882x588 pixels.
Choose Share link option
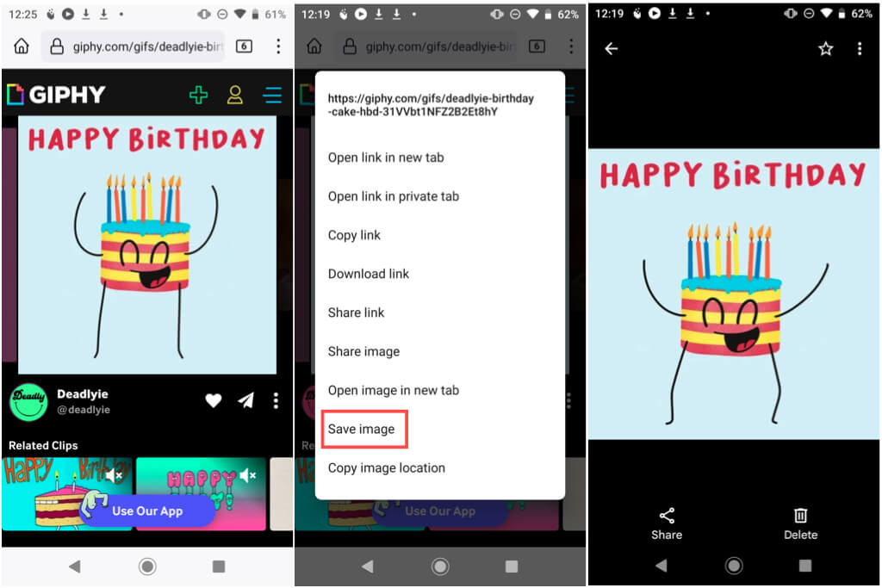pos(356,313)
